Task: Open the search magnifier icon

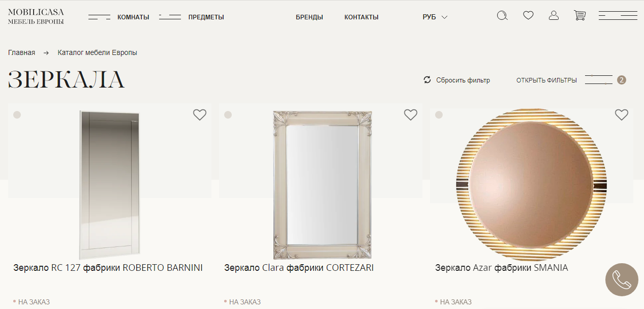Action: [502, 16]
